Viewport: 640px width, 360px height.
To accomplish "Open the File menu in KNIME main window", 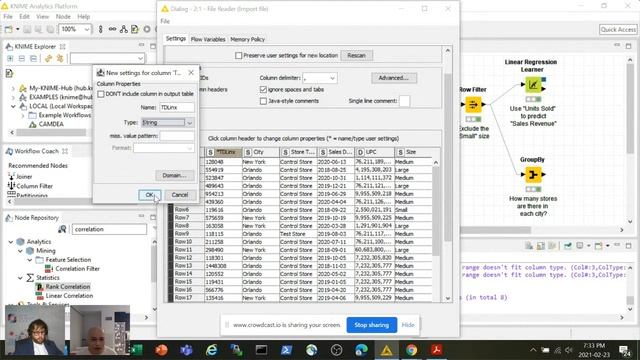I will [8, 17].
